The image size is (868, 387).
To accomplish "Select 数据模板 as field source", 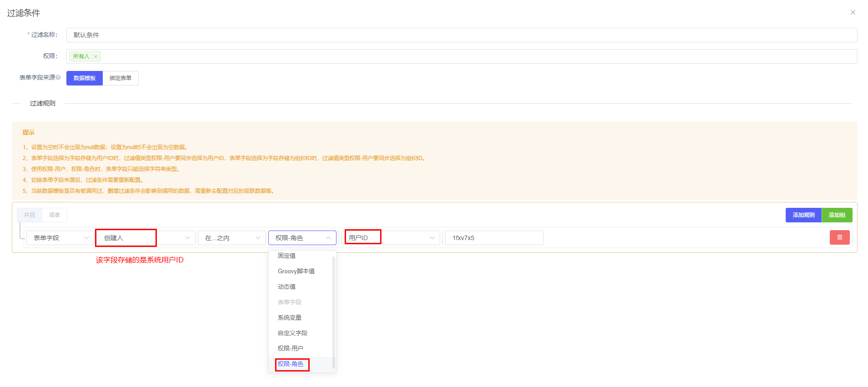I will pyautogui.click(x=85, y=78).
